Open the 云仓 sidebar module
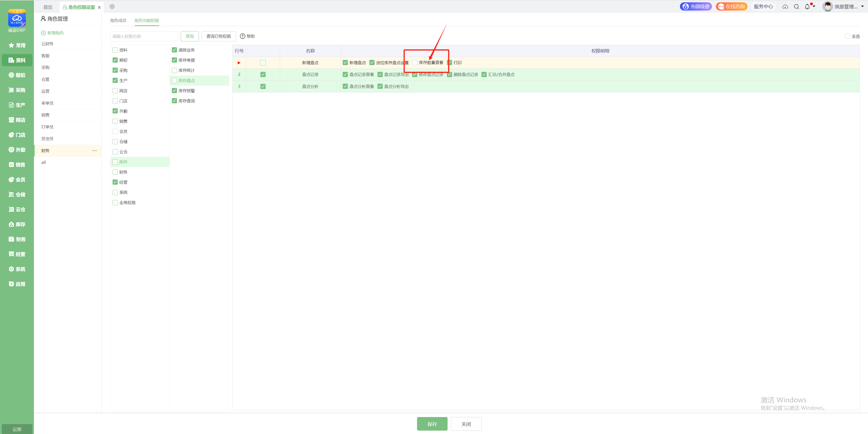The image size is (868, 434). click(x=17, y=209)
